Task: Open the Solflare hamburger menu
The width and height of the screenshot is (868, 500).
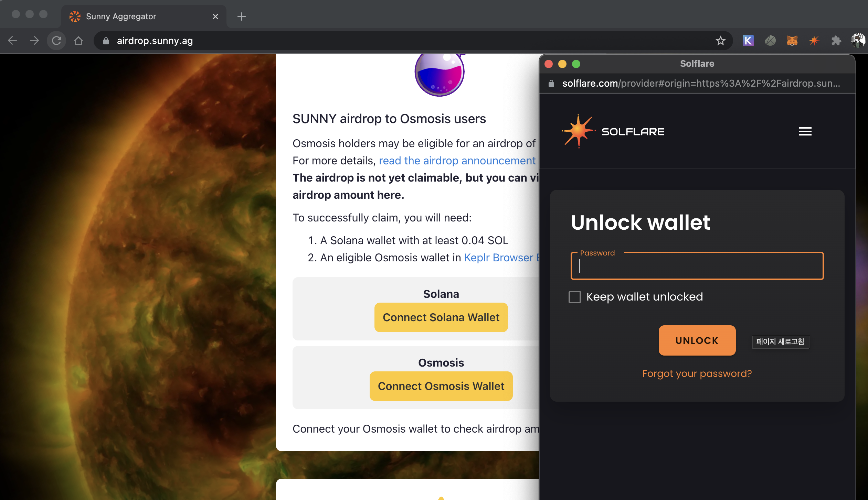Action: pyautogui.click(x=805, y=131)
